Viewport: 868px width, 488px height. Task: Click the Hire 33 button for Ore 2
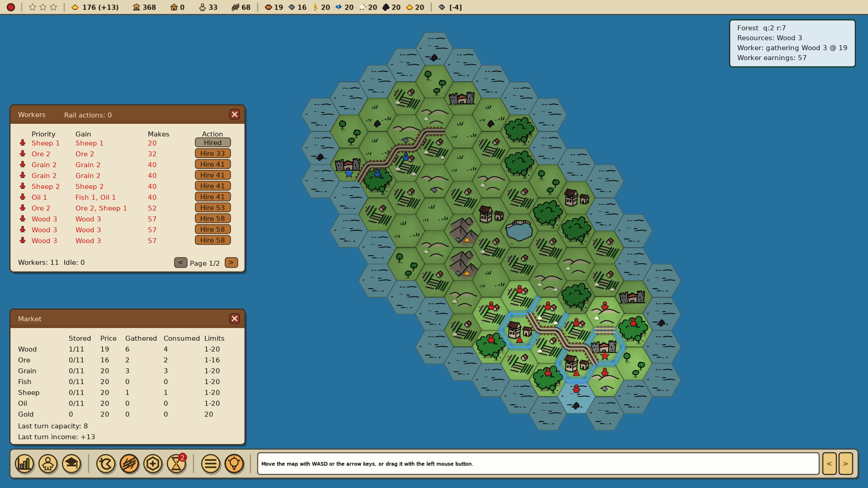(213, 154)
